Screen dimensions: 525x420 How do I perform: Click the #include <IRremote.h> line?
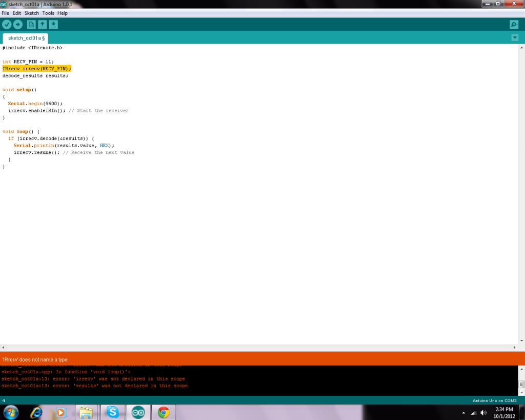click(x=32, y=48)
